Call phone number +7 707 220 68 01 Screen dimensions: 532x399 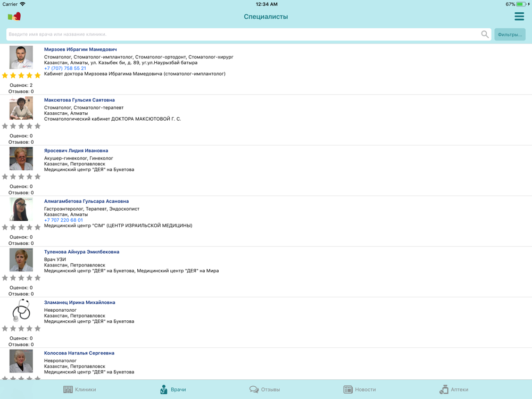click(x=63, y=220)
